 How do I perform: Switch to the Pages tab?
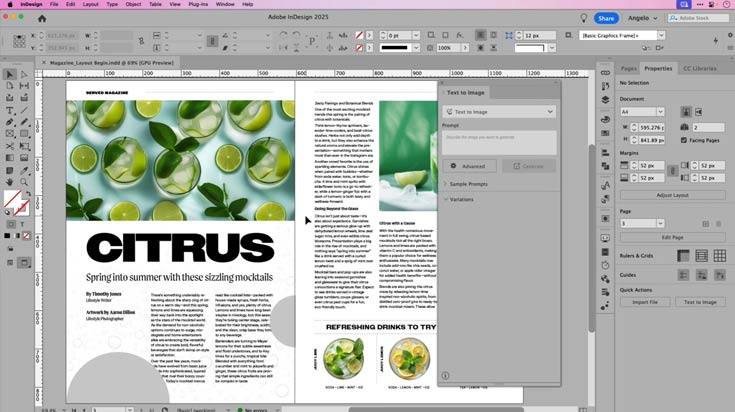[628, 68]
